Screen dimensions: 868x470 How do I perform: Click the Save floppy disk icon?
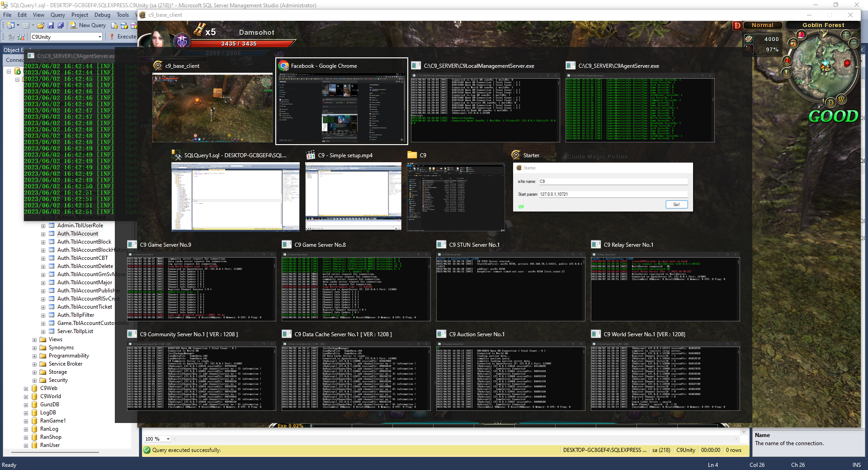pyautogui.click(x=51, y=25)
